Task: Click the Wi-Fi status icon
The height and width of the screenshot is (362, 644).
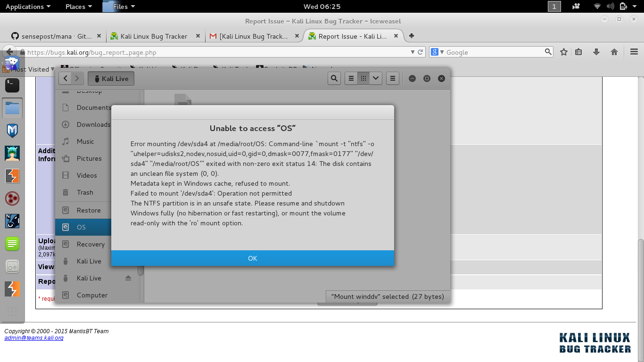Action: coord(597,7)
